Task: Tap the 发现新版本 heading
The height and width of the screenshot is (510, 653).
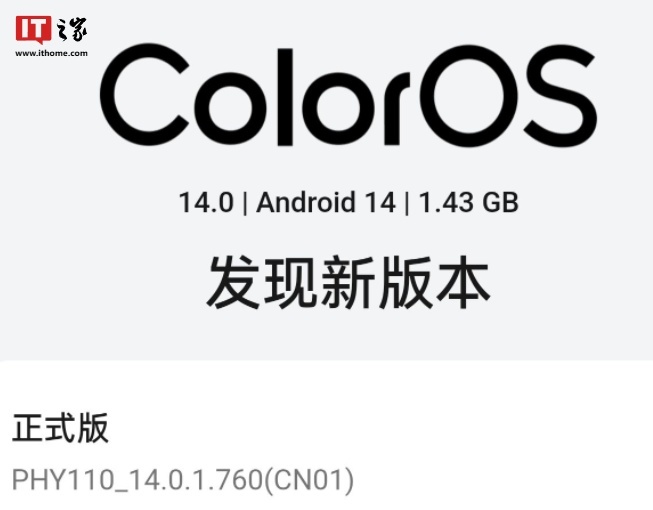Action: [348, 282]
